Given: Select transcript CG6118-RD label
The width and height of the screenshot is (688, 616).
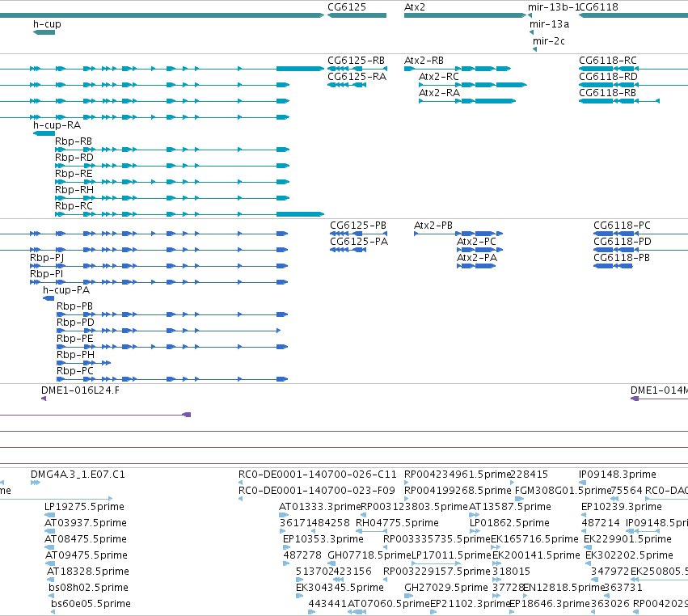Looking at the screenshot, I should (x=608, y=77).
